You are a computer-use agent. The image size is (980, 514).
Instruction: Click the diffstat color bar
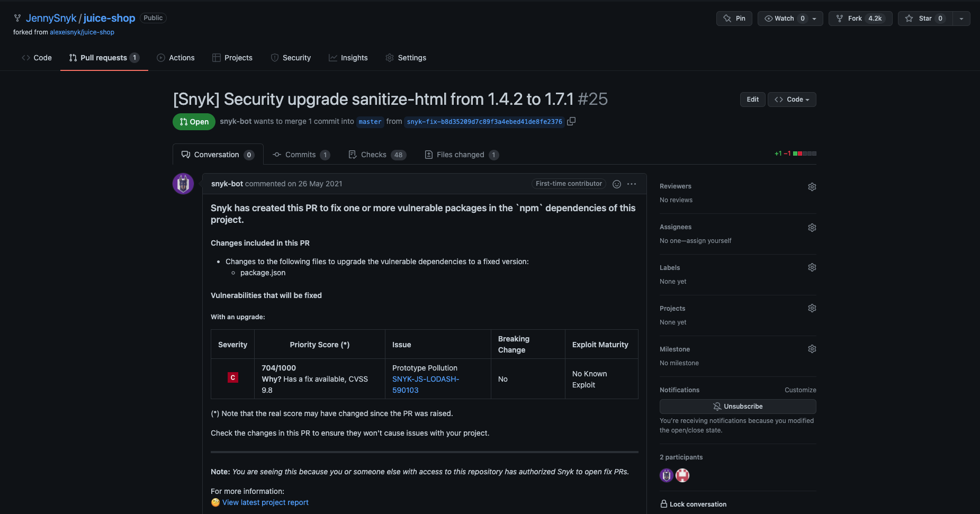(x=804, y=154)
